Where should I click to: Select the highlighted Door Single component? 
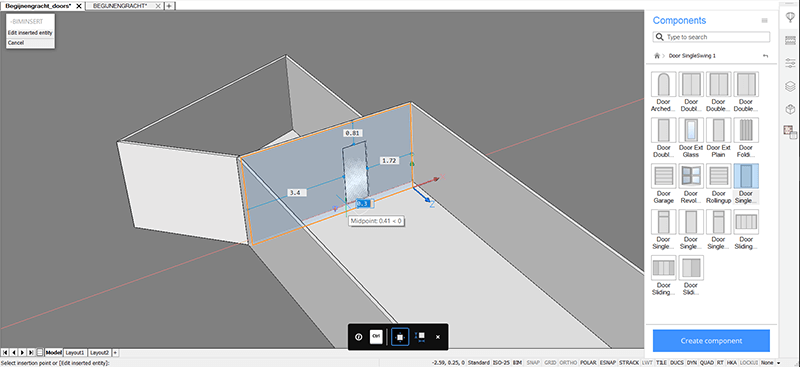click(746, 176)
